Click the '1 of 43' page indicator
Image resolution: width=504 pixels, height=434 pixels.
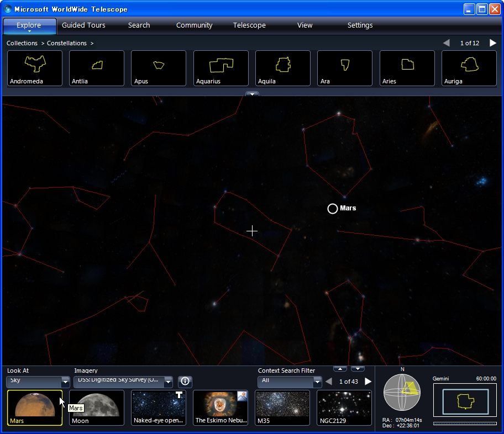[x=348, y=382]
